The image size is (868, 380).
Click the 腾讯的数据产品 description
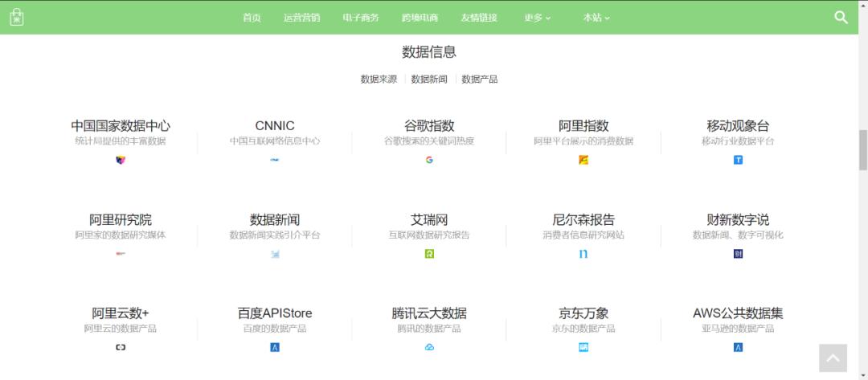(x=429, y=329)
